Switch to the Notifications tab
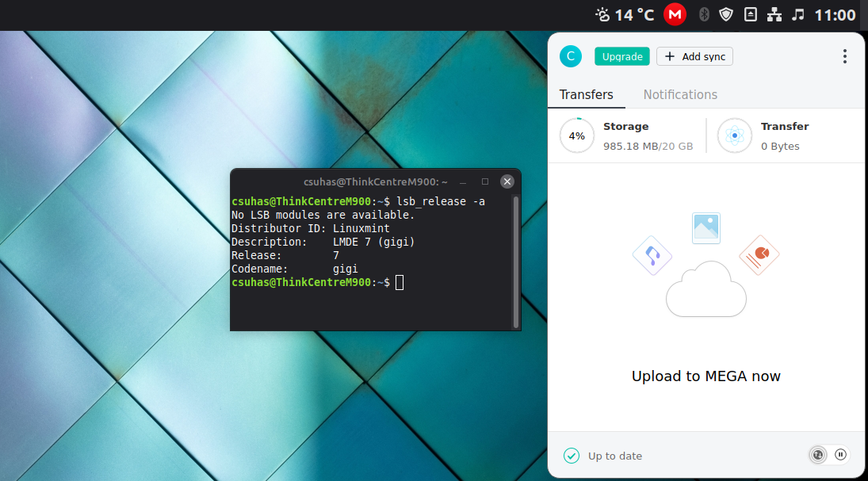868x481 pixels. point(680,94)
